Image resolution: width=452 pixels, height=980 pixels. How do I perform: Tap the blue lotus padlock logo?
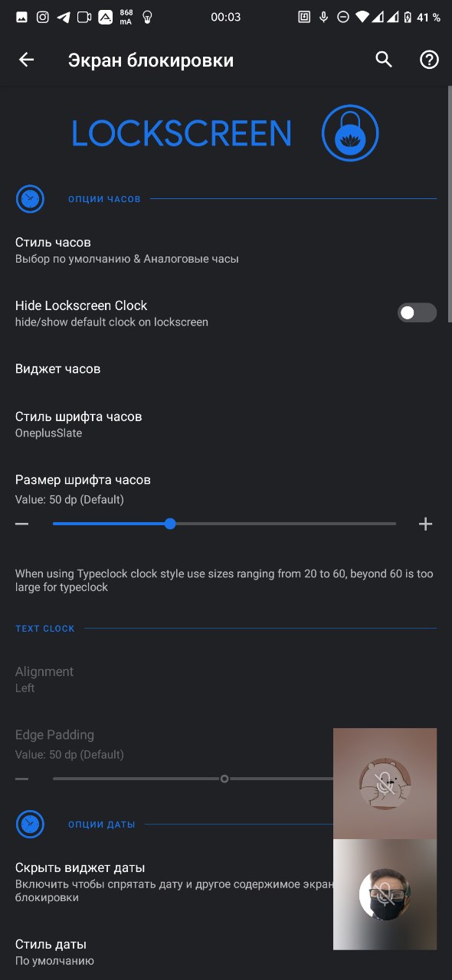[350, 133]
